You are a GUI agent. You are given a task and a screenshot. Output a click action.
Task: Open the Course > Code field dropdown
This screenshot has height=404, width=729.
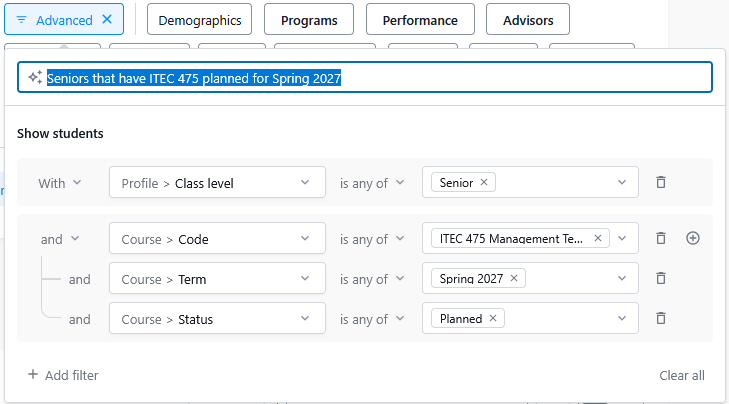[217, 238]
